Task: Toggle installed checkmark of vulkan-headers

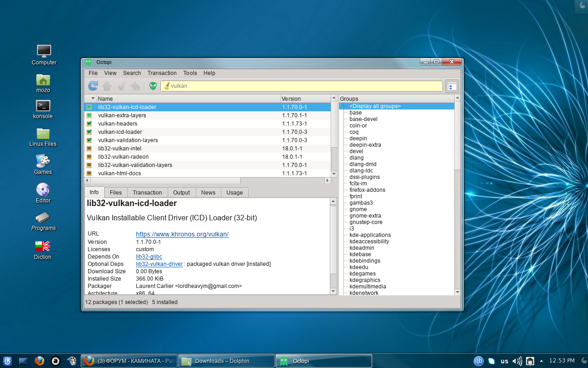Action: (x=89, y=124)
